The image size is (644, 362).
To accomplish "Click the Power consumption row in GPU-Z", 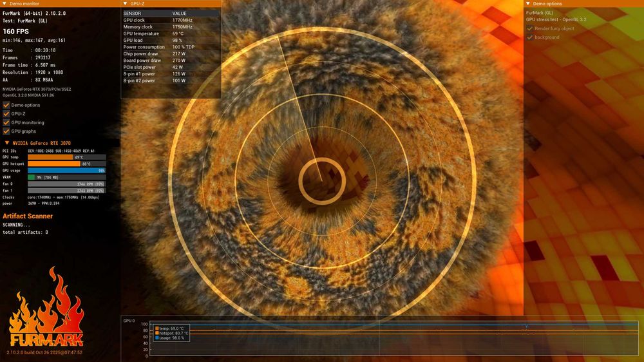I will click(171, 47).
